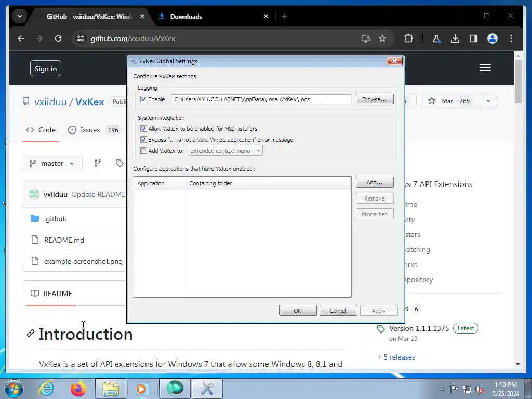Expand the master branch dropdown

52,163
